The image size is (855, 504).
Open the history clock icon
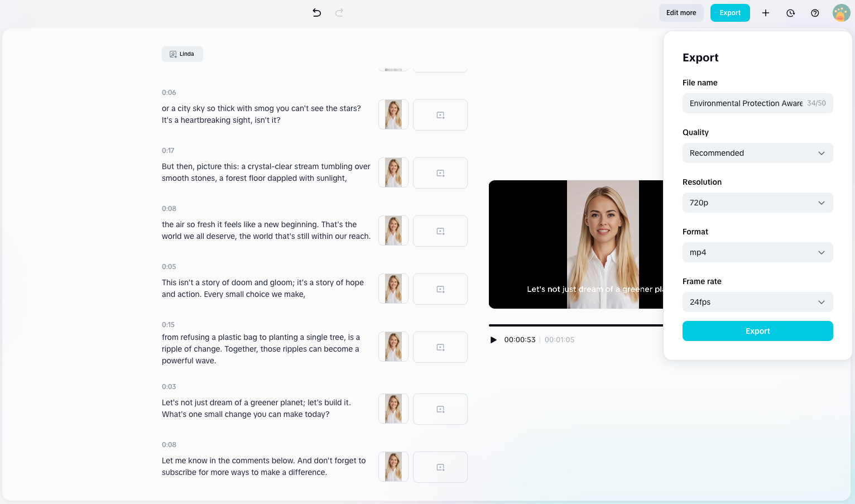(790, 13)
